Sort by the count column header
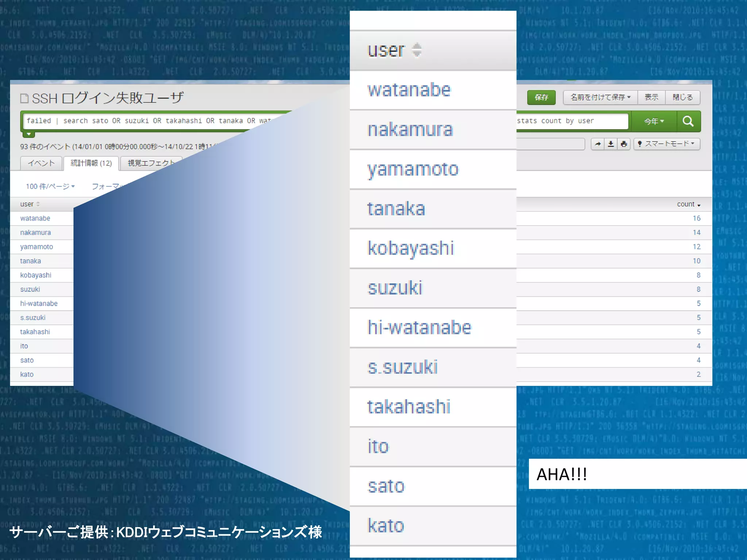Screen dimensions: 747x560 [689, 204]
